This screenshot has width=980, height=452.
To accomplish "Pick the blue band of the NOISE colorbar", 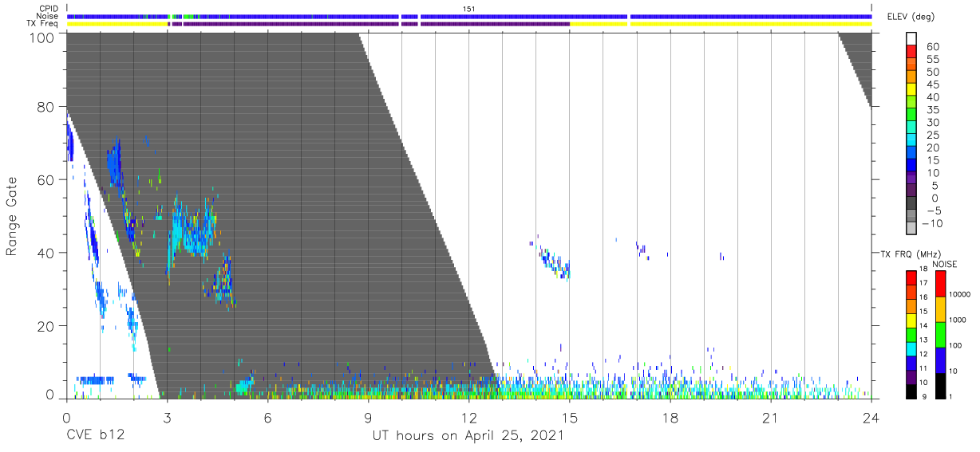I will (x=940, y=360).
